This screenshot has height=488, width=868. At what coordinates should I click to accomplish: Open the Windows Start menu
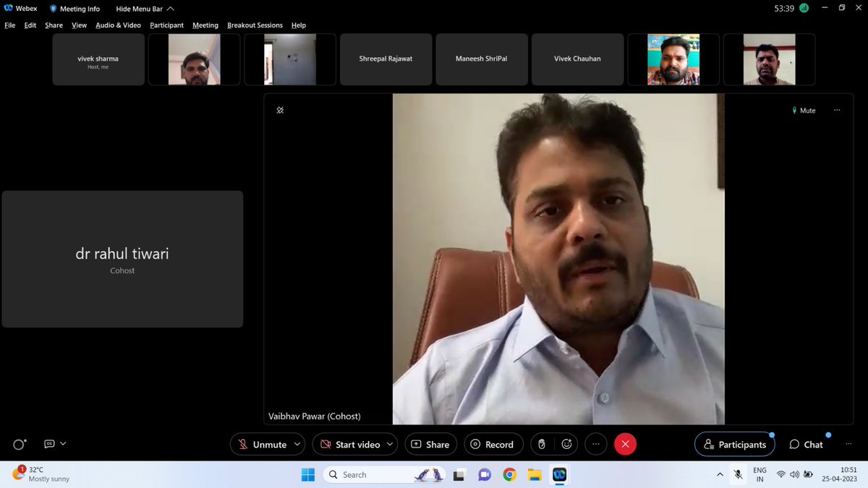(x=308, y=475)
